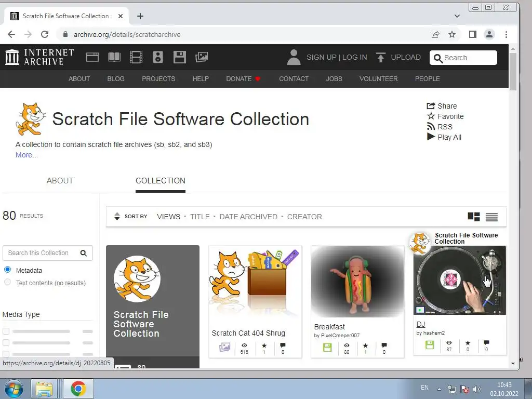The image size is (532, 399).
Task: Sort by VIEWS
Action: point(169,217)
